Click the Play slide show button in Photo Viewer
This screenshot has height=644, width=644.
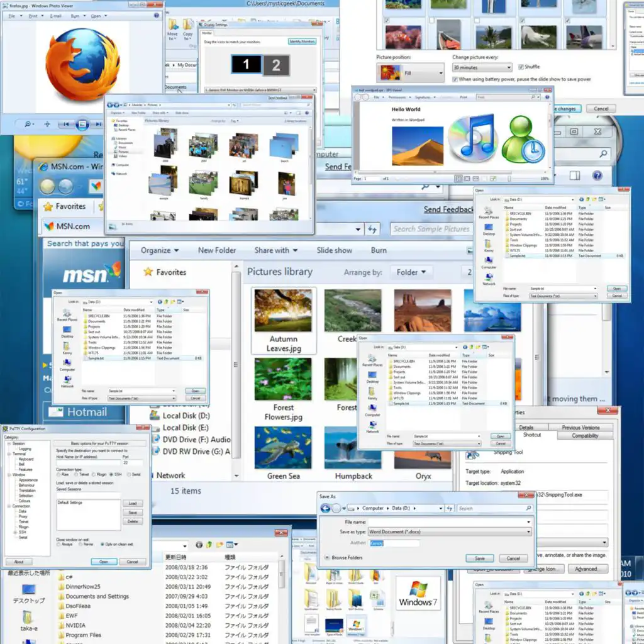point(82,125)
